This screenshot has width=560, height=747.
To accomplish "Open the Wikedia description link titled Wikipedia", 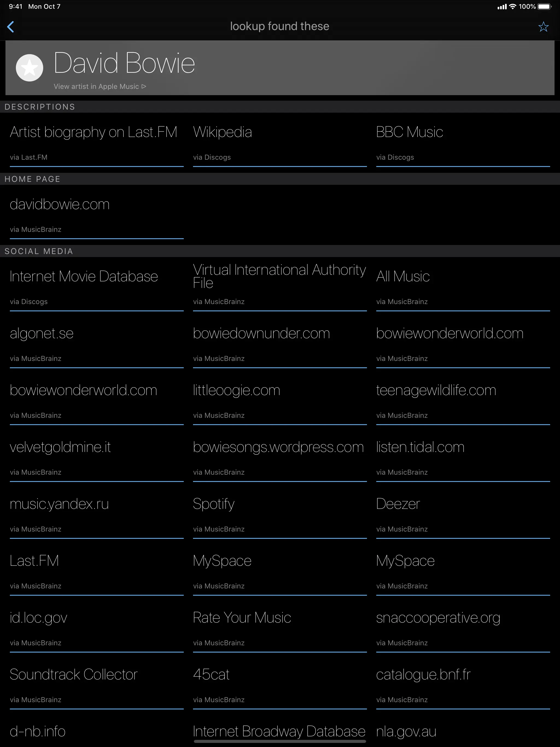I will (222, 132).
